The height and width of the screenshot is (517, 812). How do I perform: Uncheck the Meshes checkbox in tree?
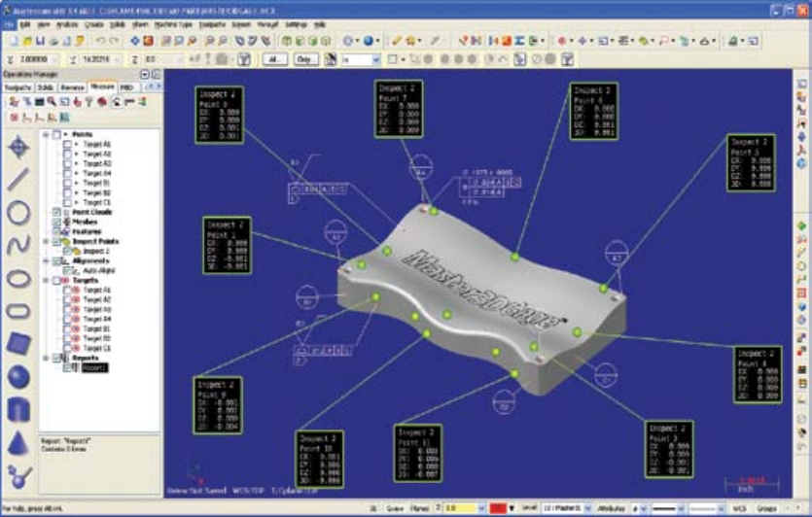pyautogui.click(x=56, y=222)
